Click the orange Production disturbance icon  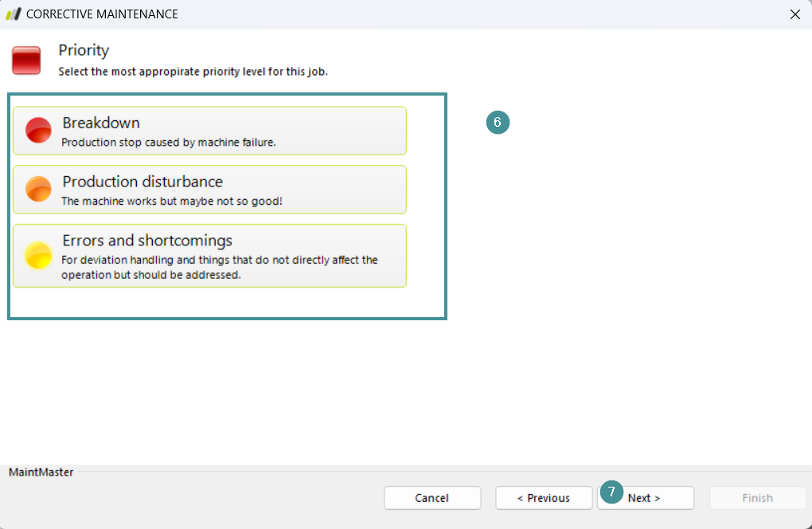tap(38, 189)
